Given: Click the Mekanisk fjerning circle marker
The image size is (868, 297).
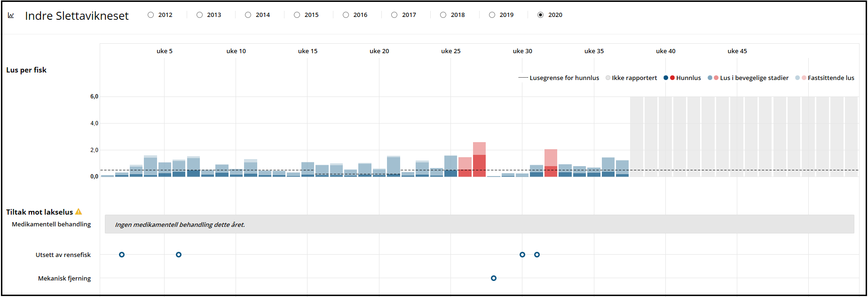Looking at the screenshot, I should coord(493,278).
